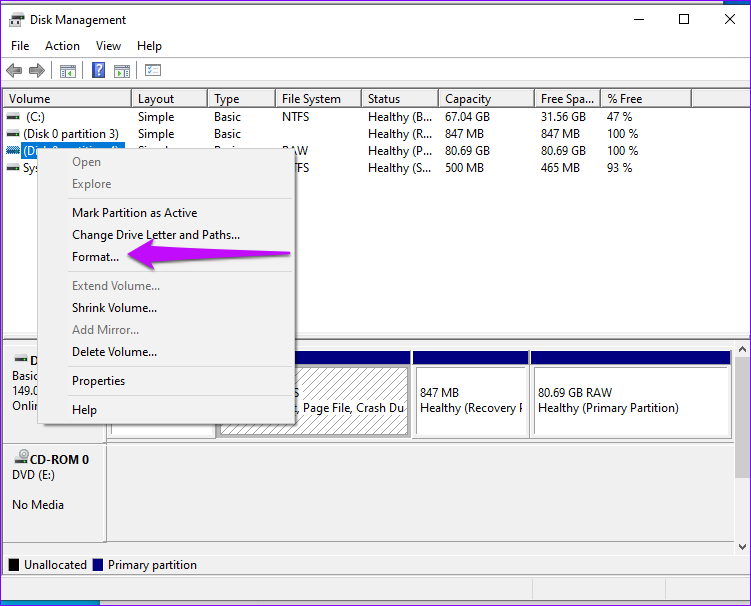The height and width of the screenshot is (606, 751).
Task: Click the 31.56 GB free space cell
Action: (563, 116)
